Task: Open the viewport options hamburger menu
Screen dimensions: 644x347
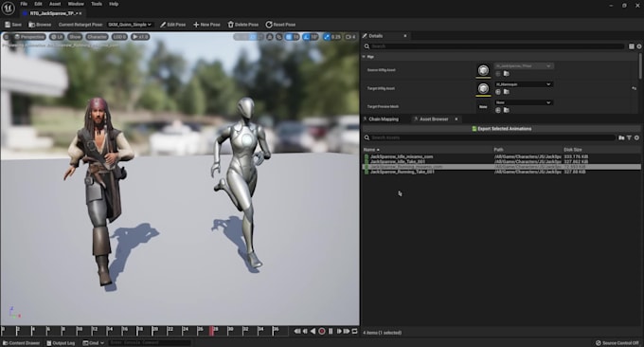Action: click(7, 37)
